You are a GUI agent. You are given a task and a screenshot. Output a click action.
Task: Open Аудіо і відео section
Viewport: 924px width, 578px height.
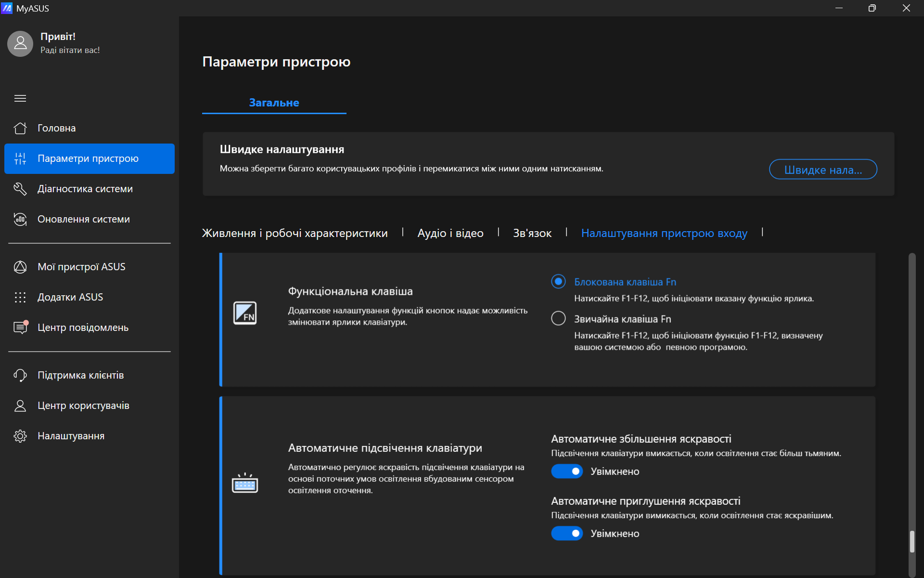click(x=450, y=233)
